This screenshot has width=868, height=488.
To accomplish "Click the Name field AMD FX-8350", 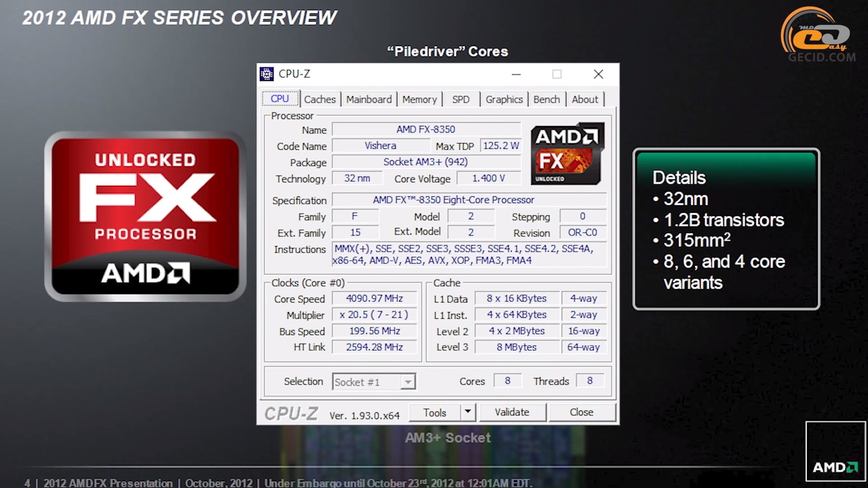I will tap(426, 129).
